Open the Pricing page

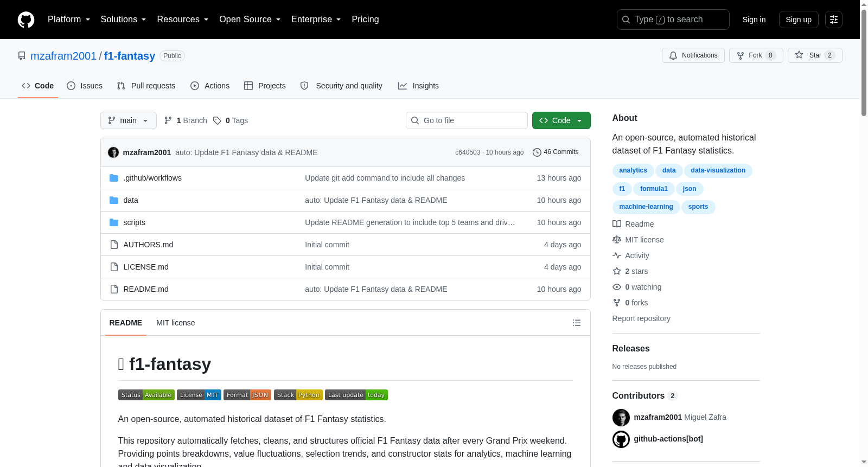(365, 20)
